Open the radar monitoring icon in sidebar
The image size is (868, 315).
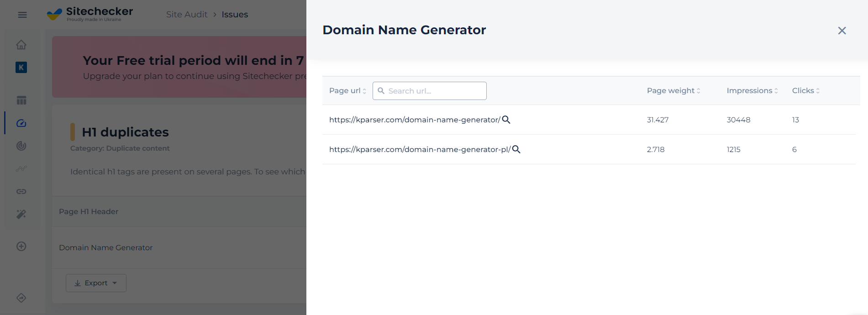tap(21, 146)
